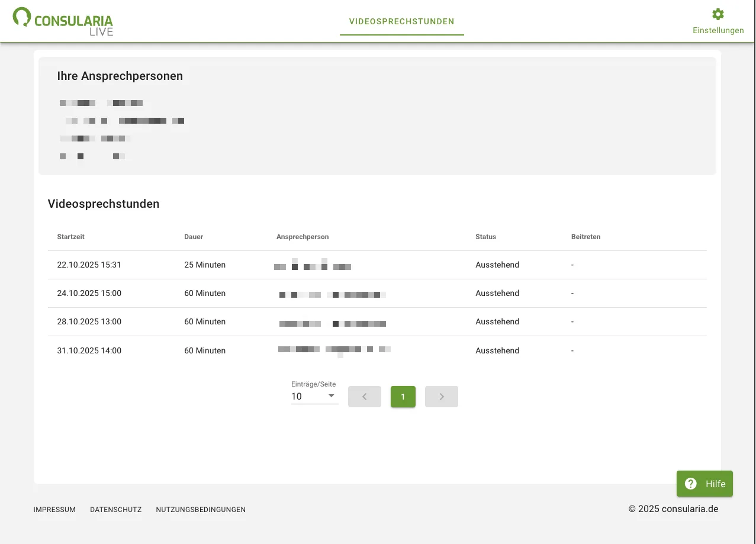Click the Status column header
Viewport: 756px width, 544px height.
point(485,237)
